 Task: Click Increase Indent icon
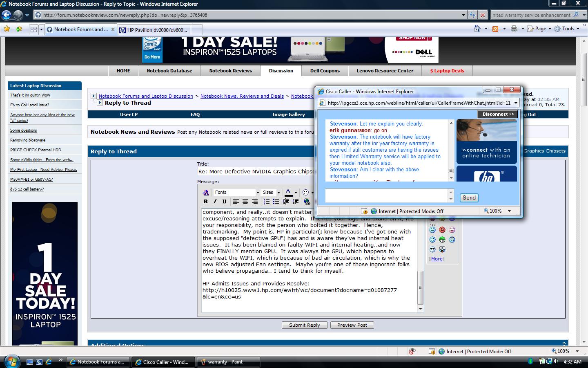(x=295, y=202)
